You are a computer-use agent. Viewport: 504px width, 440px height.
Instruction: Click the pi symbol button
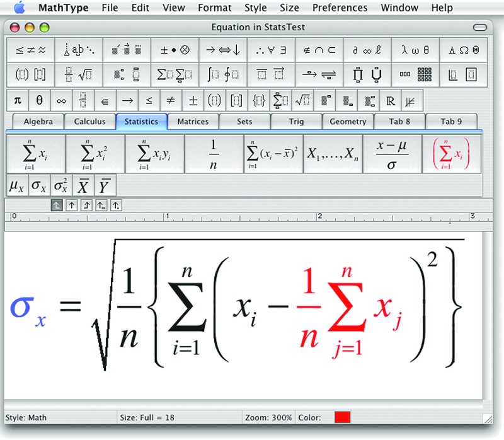17,100
